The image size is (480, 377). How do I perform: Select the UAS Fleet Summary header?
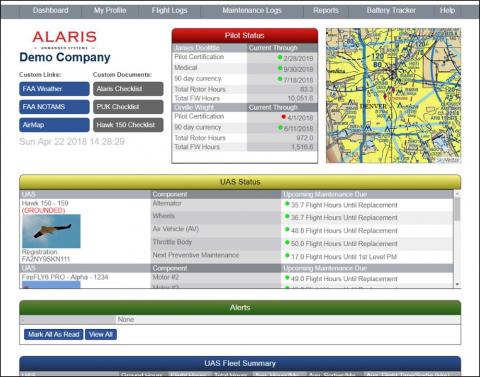[240, 364]
